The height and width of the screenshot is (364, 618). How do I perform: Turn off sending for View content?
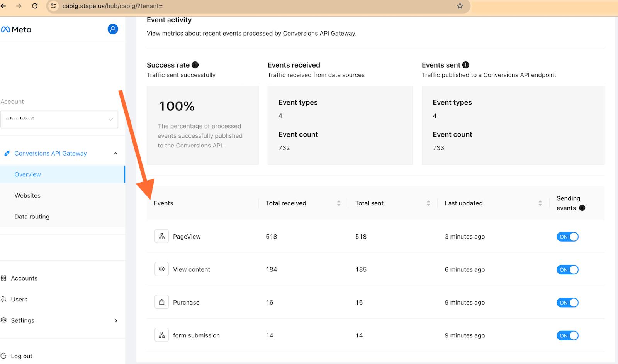point(567,269)
